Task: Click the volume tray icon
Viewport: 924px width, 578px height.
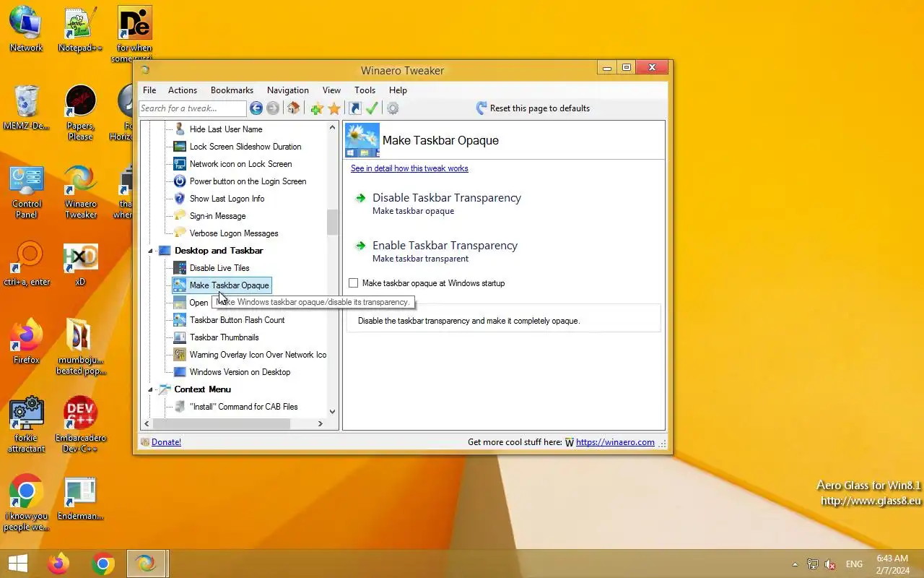Action: pyautogui.click(x=830, y=564)
